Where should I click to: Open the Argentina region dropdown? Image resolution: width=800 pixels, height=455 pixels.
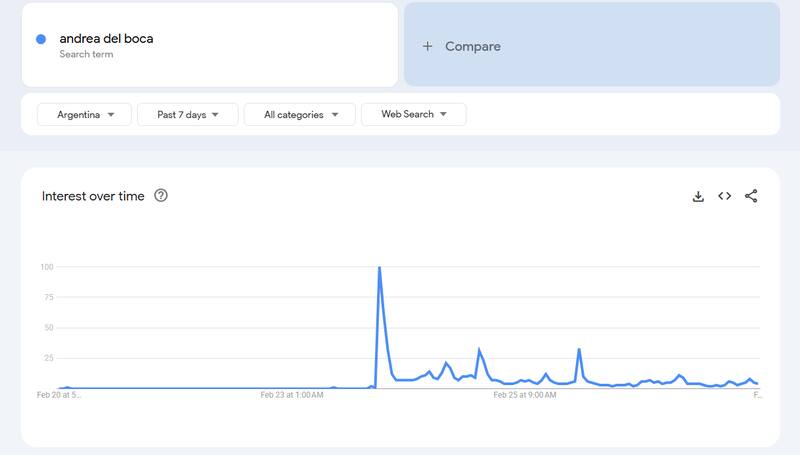coord(86,115)
